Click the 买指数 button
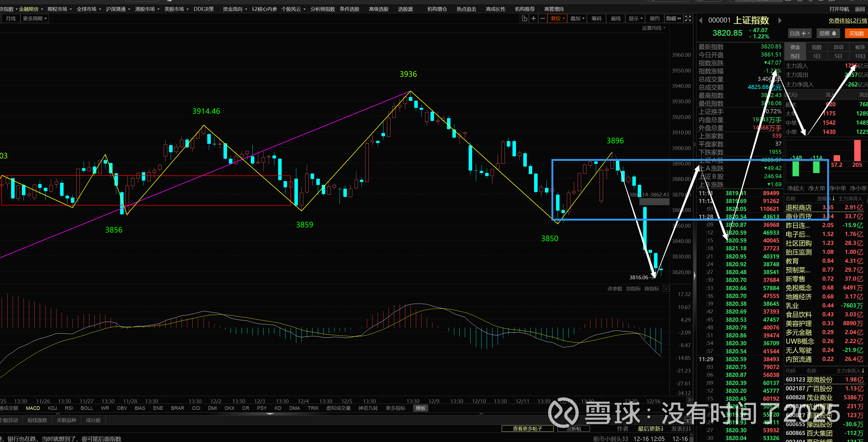 point(856,33)
